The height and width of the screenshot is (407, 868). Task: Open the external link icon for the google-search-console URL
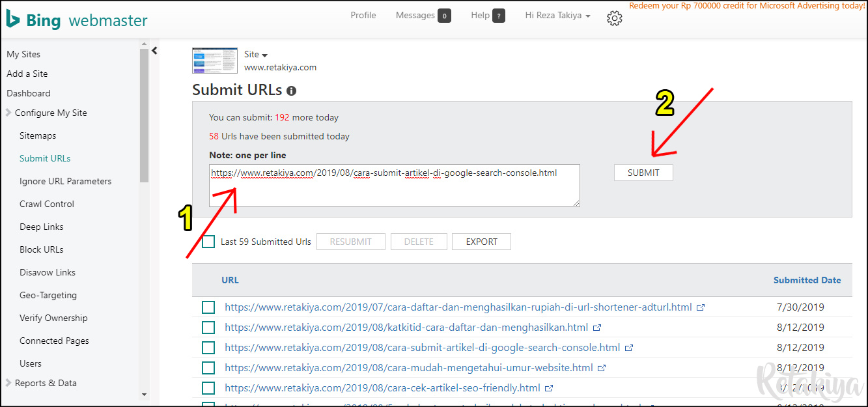point(629,348)
